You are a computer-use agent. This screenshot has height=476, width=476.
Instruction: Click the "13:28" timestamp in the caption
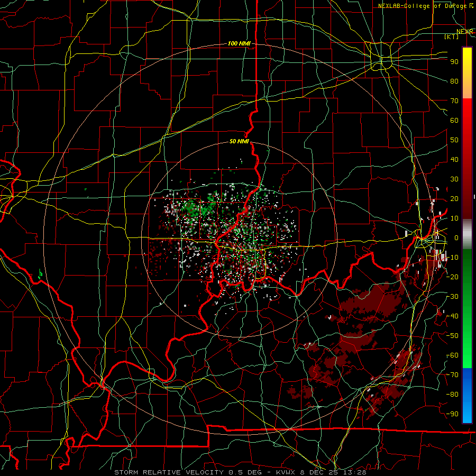[x=354, y=472]
